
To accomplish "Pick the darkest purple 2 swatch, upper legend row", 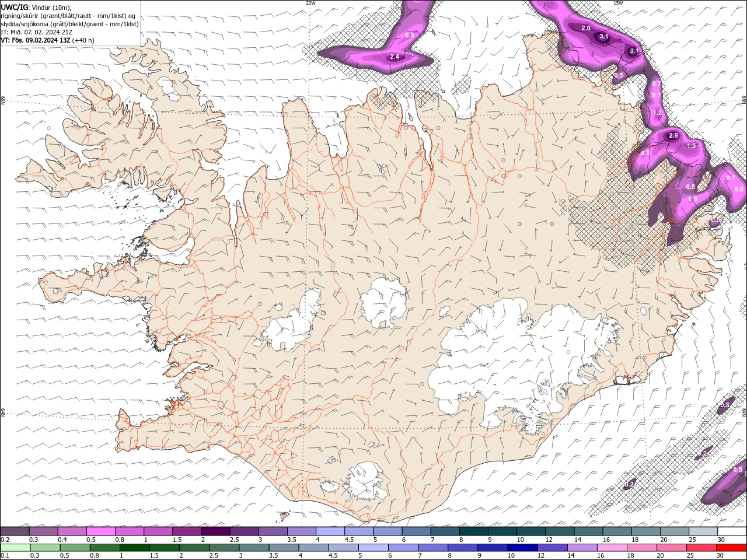I will 215,531.
